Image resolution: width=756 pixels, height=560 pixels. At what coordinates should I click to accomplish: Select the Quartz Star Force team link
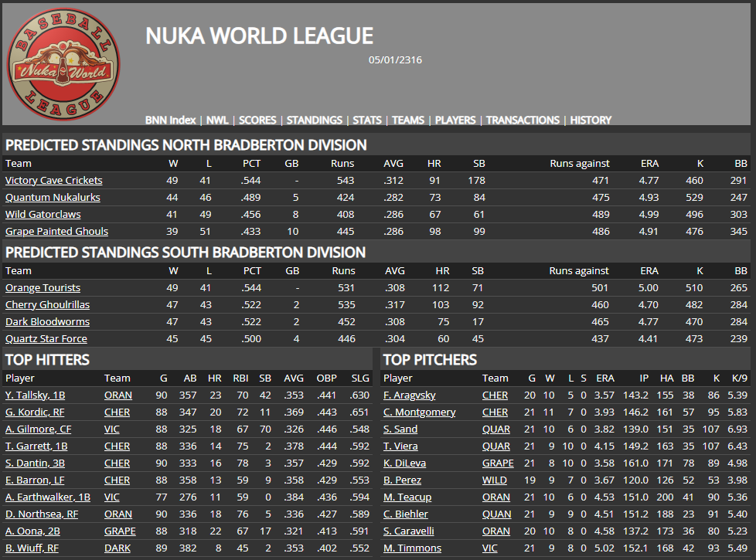(46, 338)
